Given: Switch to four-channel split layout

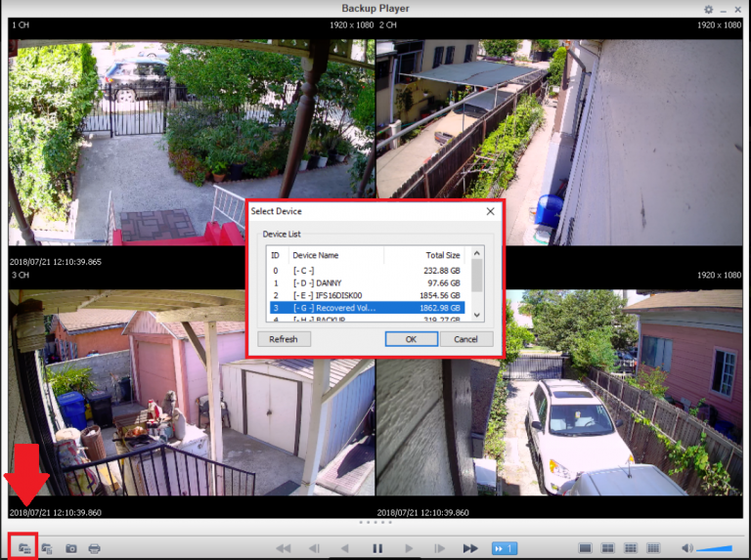Looking at the screenshot, I should [x=608, y=548].
